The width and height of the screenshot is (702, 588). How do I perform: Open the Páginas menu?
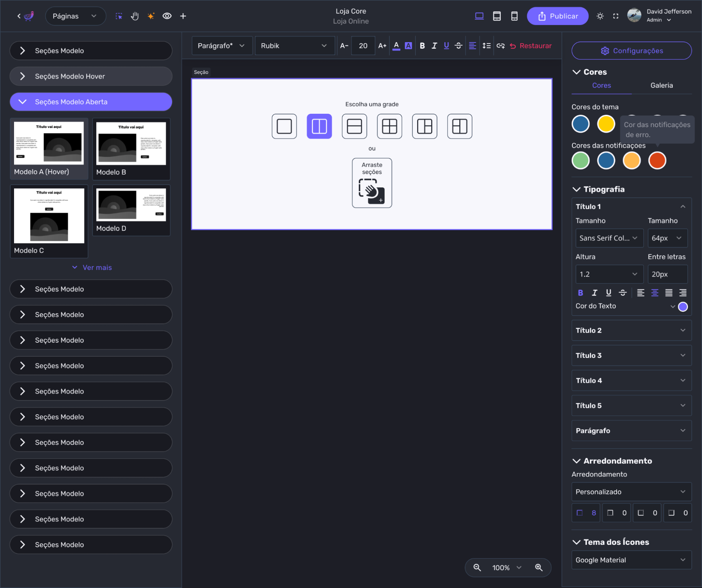pyautogui.click(x=75, y=16)
